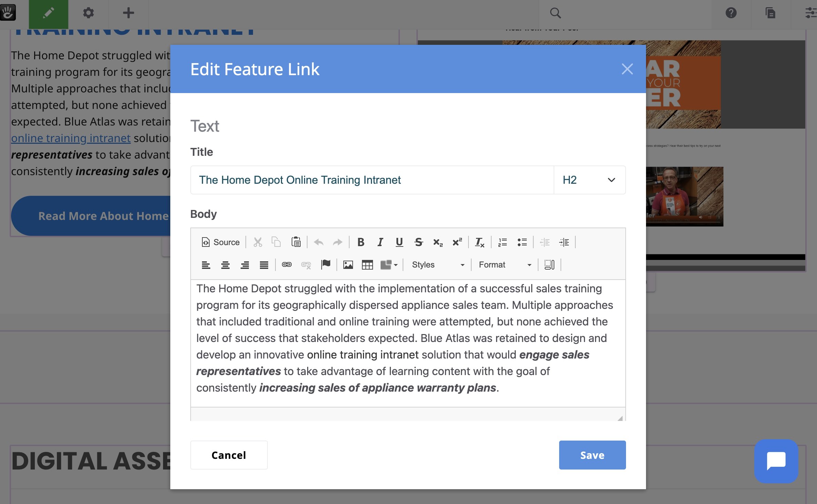The width and height of the screenshot is (817, 504).
Task: Insert an image into the Body content
Action: [348, 265]
